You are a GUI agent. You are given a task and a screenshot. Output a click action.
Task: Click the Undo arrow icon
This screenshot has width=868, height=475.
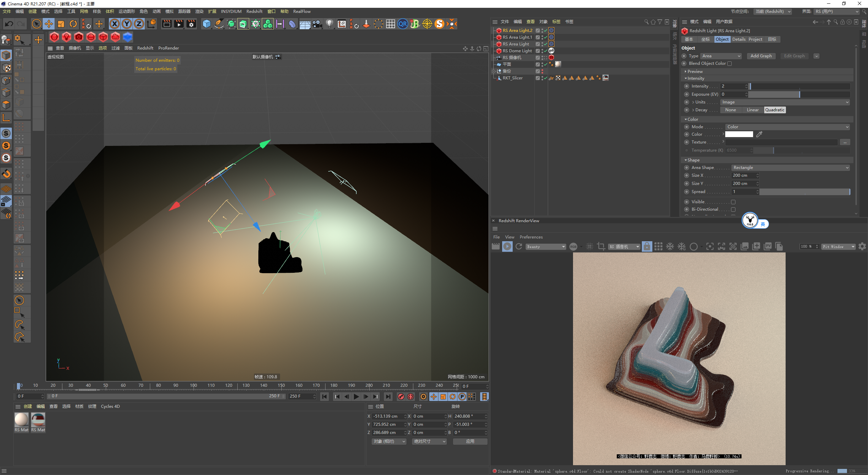pos(9,24)
